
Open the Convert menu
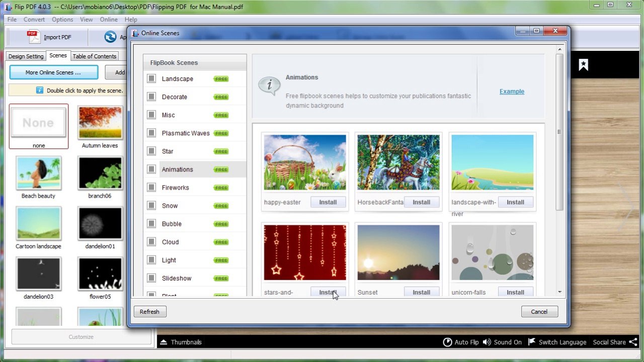click(34, 20)
